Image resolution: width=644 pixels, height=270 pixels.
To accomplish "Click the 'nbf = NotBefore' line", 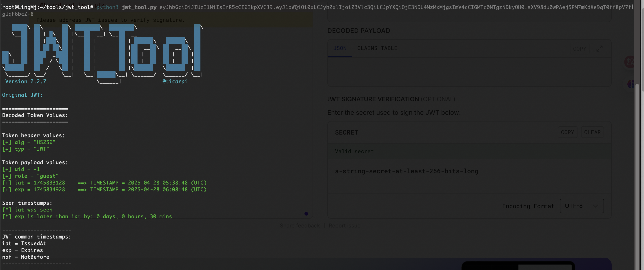I will (x=26, y=257).
